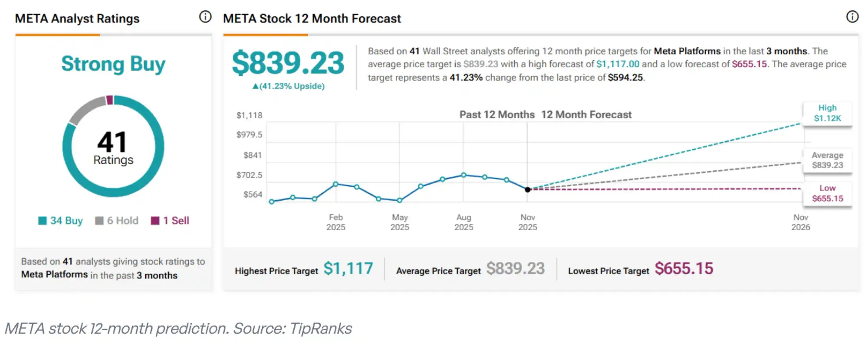Click the Highest Price Target $1,117 value

[348, 269]
